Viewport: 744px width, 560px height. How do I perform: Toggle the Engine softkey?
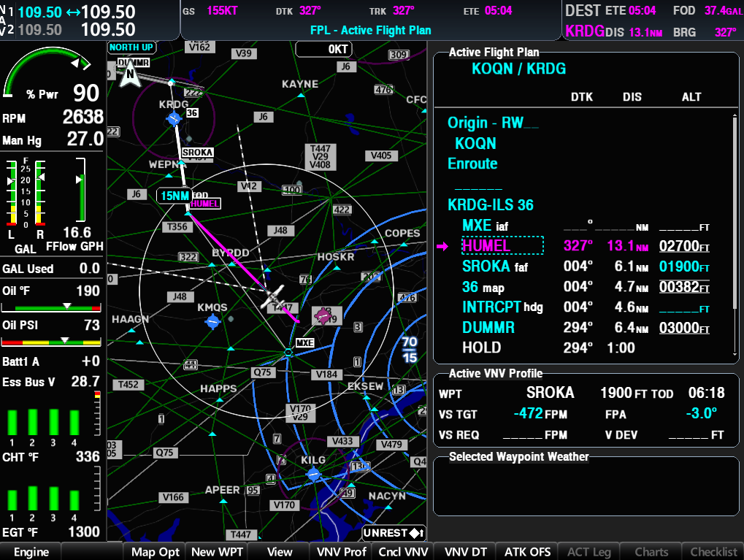[x=31, y=552]
